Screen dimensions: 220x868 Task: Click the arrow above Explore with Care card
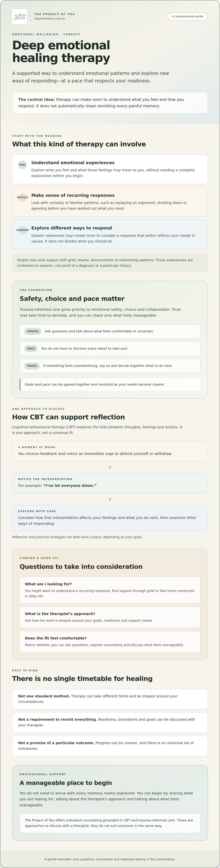(110, 499)
